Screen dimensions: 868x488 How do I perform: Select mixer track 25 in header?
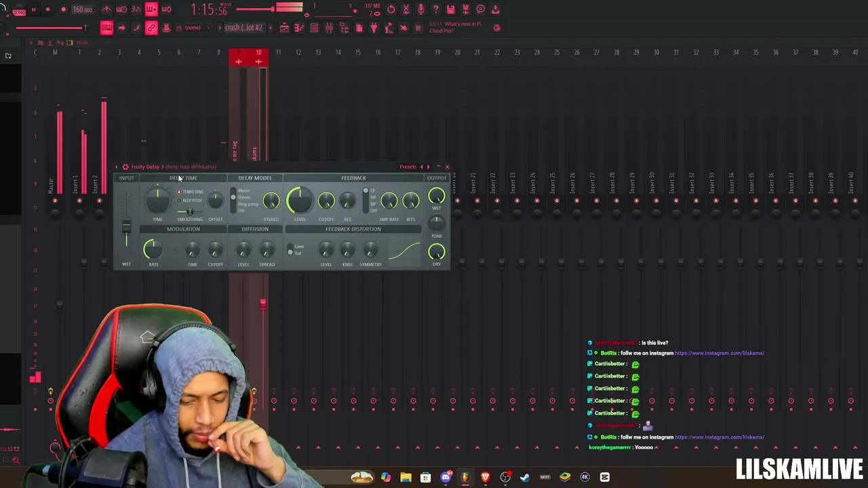point(557,52)
